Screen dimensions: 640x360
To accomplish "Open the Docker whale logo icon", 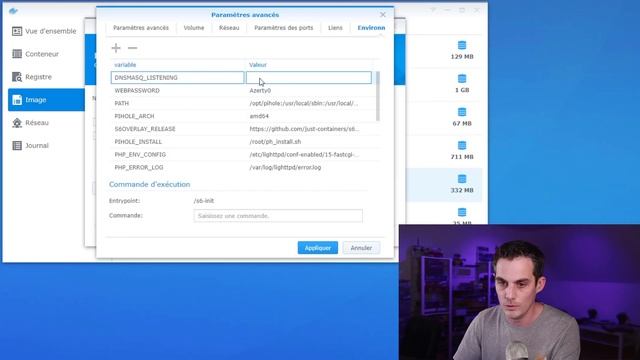I will 13,11.
